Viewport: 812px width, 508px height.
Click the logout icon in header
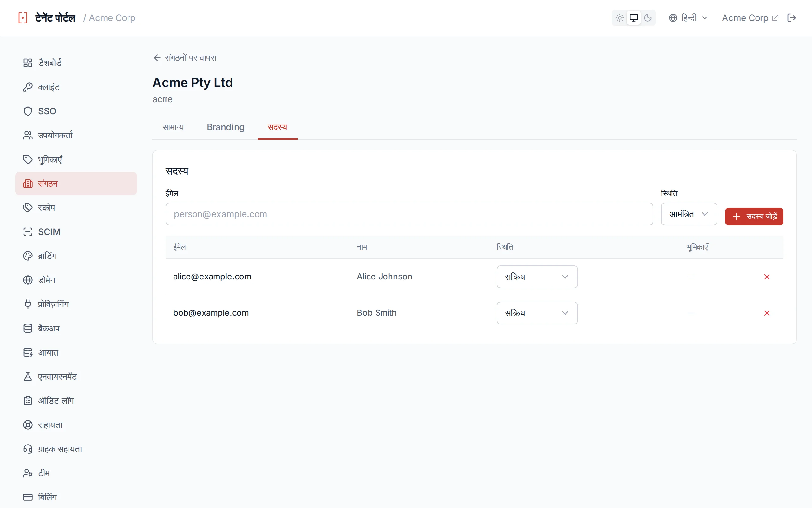[x=791, y=18]
